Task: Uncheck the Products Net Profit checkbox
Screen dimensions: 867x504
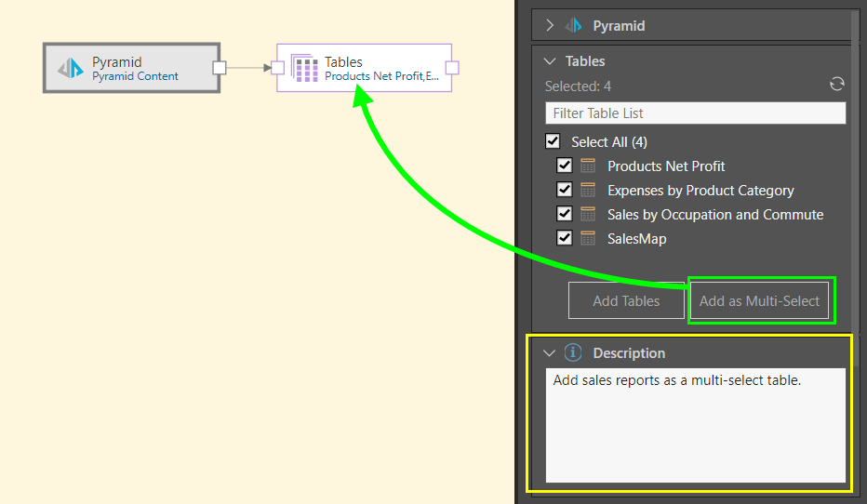Action: point(565,166)
